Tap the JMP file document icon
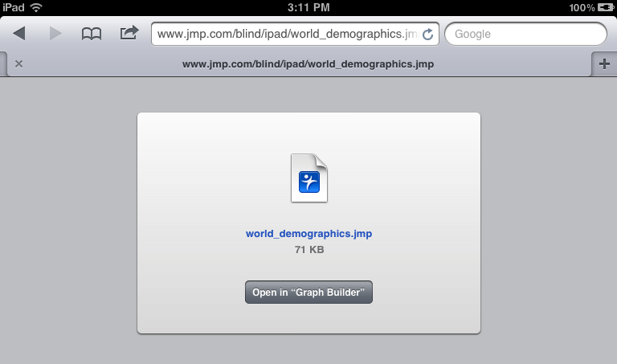Screen dimensions: 617x364 click(309, 178)
